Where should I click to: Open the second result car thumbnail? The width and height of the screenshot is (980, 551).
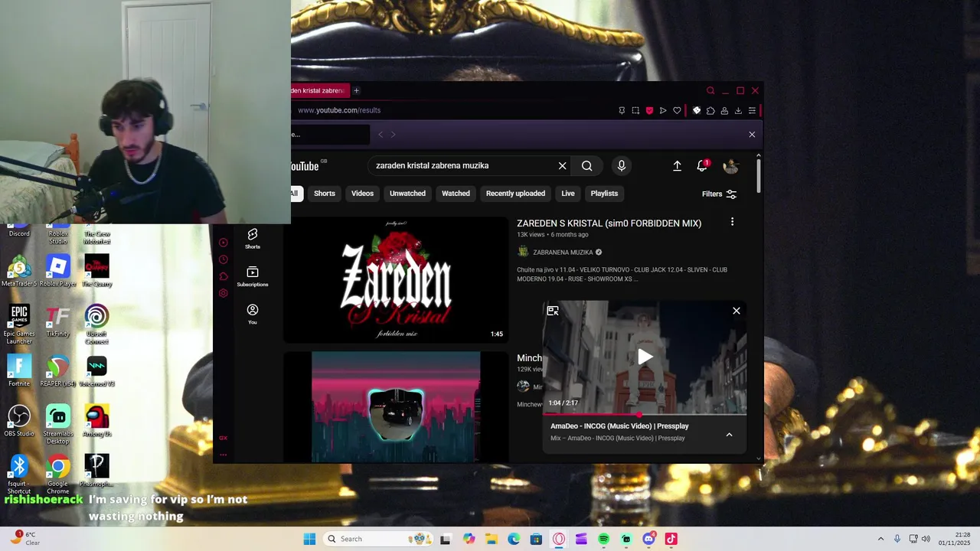click(396, 407)
